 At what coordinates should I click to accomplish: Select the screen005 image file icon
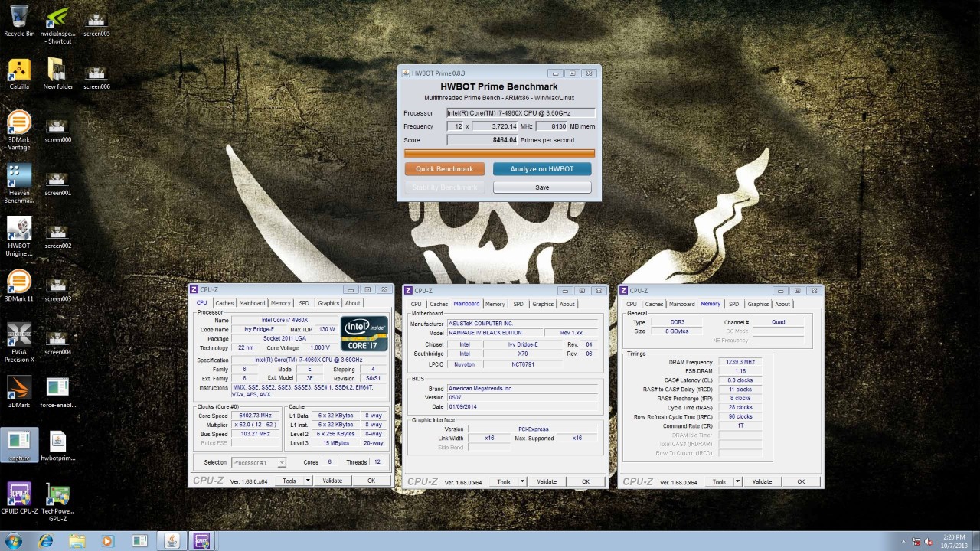pos(96,24)
